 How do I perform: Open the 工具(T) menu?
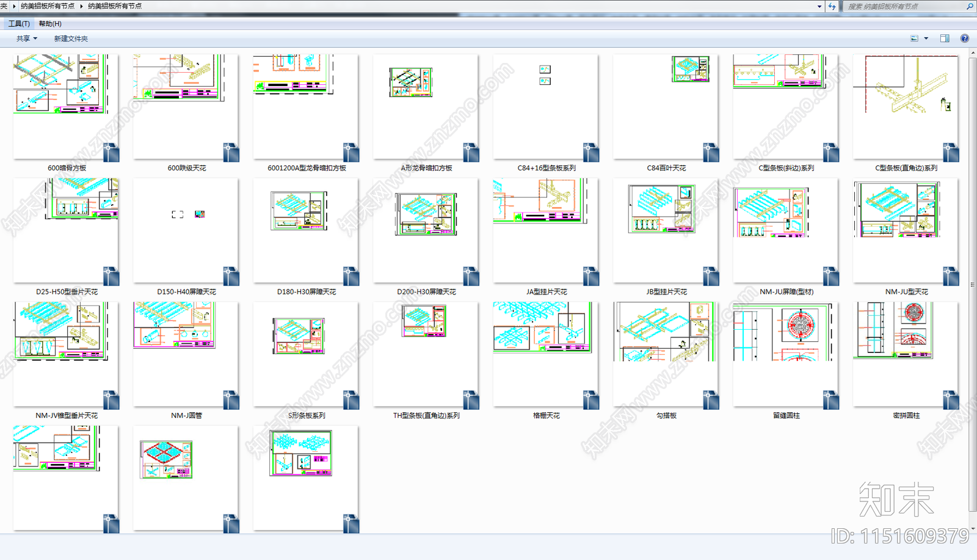pos(19,24)
